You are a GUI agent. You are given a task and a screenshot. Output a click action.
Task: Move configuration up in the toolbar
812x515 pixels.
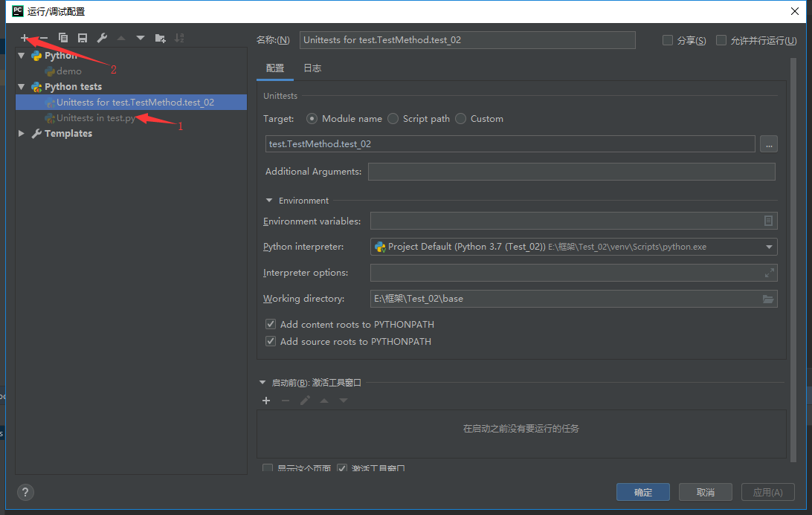tap(121, 38)
